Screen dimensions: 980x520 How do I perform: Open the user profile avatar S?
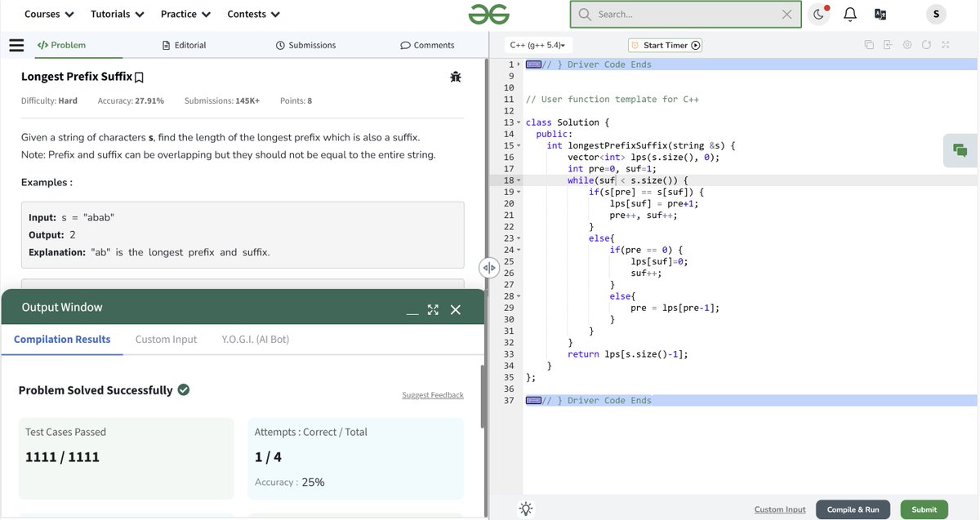(x=936, y=14)
